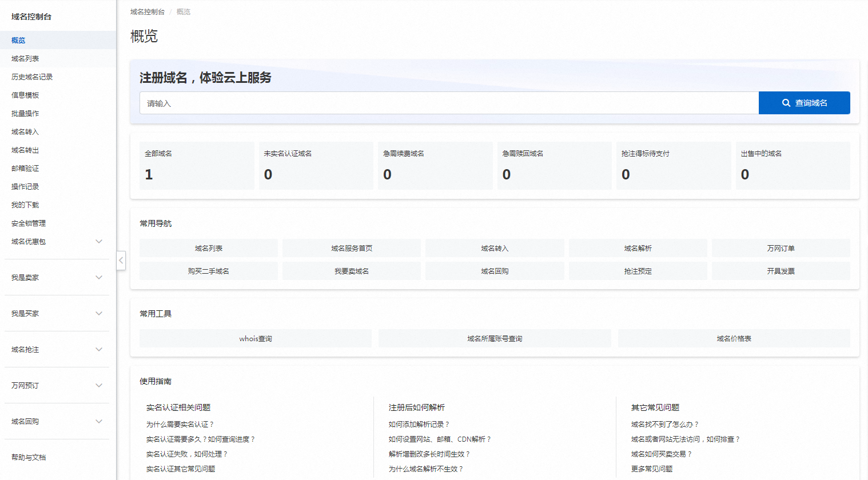Screen dimensions: 868x480
Task: Open 批量操作 in the sidebar
Action: pyautogui.click(x=58, y=113)
